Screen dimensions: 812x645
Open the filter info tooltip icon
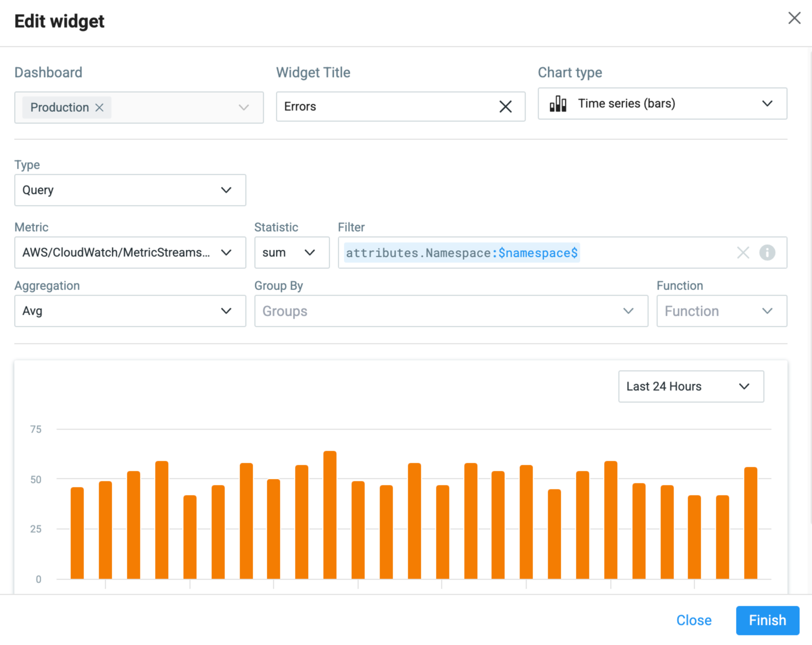click(767, 253)
